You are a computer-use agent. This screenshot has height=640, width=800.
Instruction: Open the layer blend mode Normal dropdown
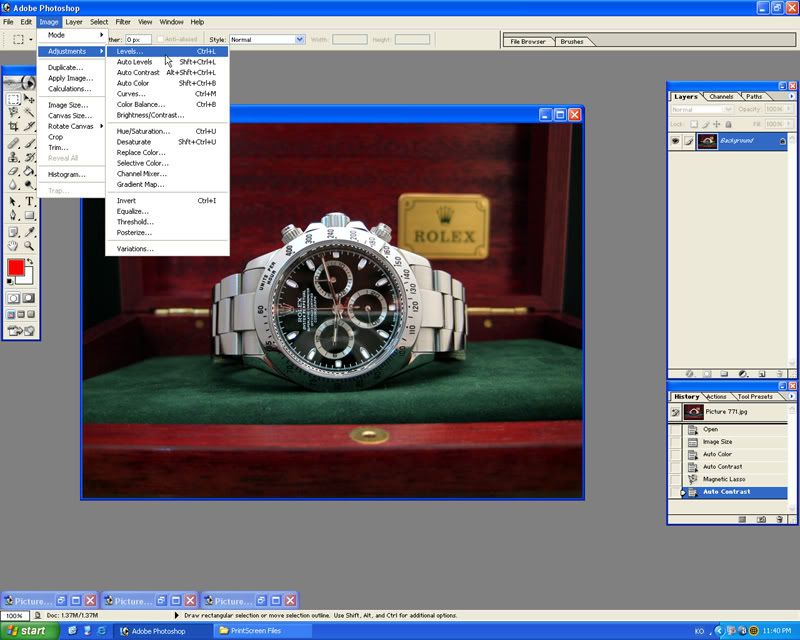pyautogui.click(x=702, y=109)
